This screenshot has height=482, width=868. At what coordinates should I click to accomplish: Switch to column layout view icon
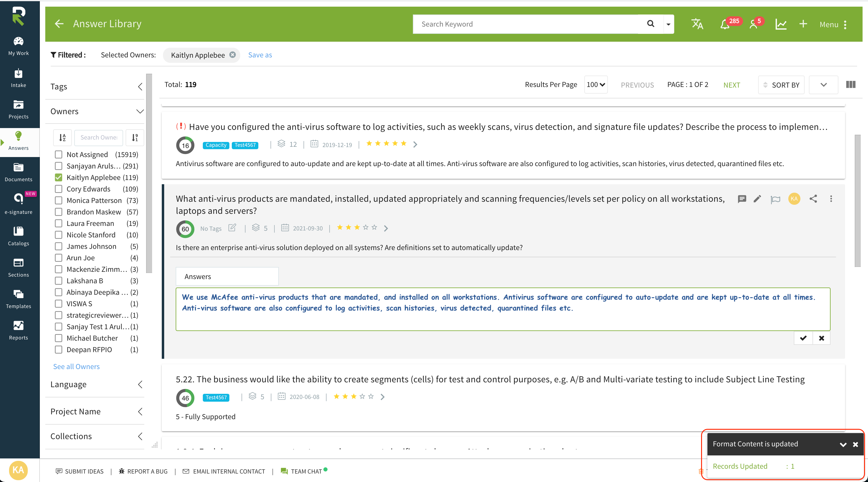[x=850, y=85]
